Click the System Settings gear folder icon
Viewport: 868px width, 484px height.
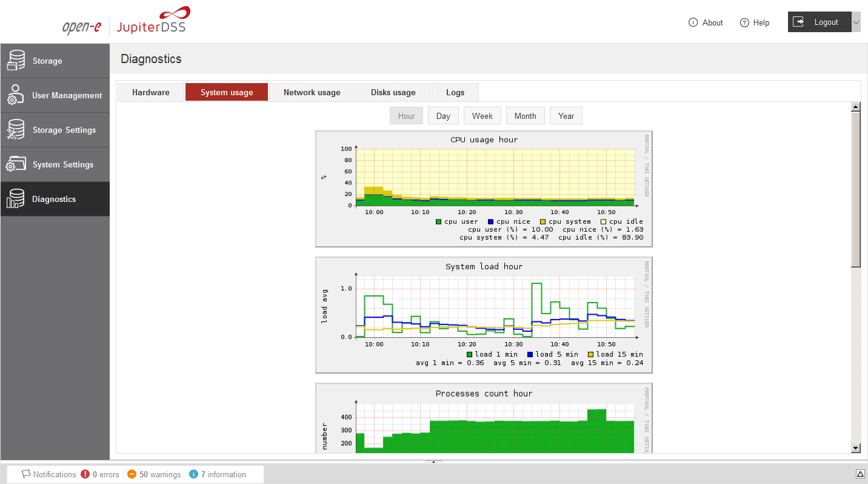(x=16, y=164)
